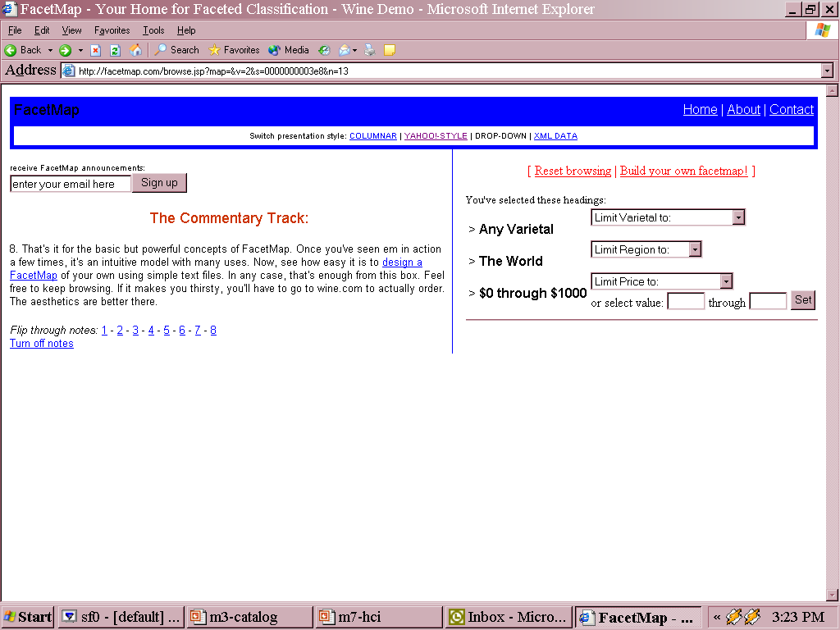
Task: Open the History icon in the toolbar
Action: (x=324, y=50)
